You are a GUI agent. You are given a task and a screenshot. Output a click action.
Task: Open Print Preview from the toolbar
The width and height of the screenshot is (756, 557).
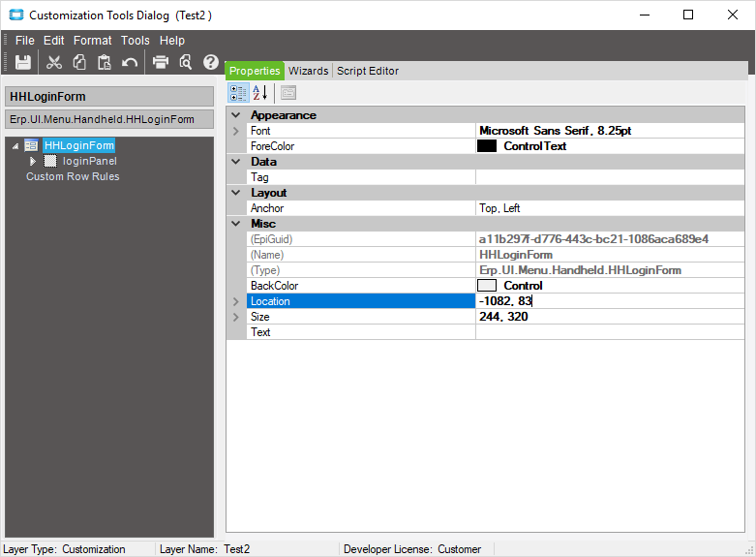[x=186, y=62]
